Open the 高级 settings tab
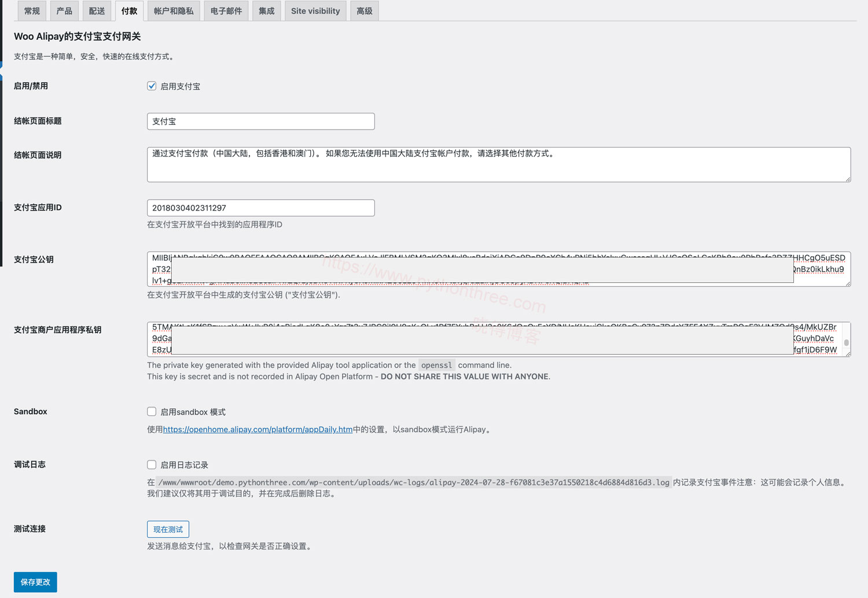Image resolution: width=868 pixels, height=598 pixels. pyautogui.click(x=364, y=10)
